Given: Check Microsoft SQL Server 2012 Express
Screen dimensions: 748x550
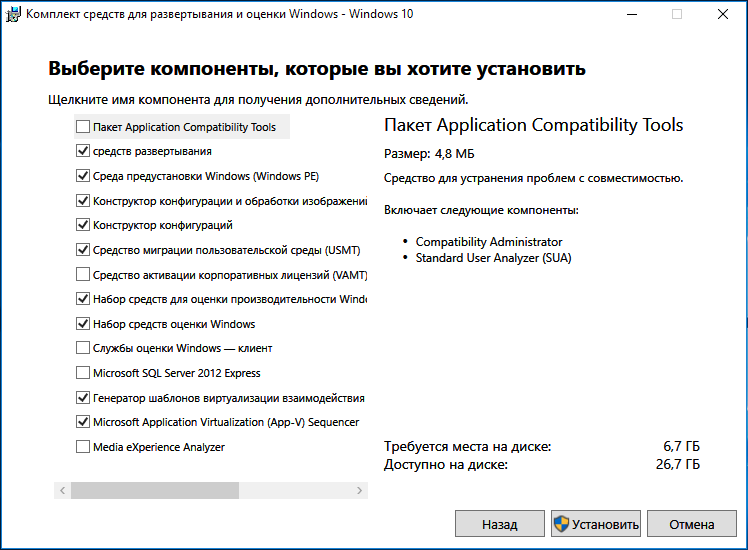Looking at the screenshot, I should tap(83, 373).
